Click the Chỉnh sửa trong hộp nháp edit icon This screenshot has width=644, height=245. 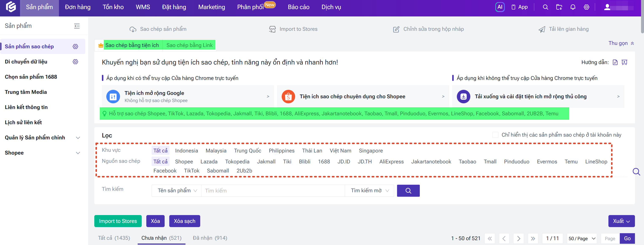tap(396, 29)
